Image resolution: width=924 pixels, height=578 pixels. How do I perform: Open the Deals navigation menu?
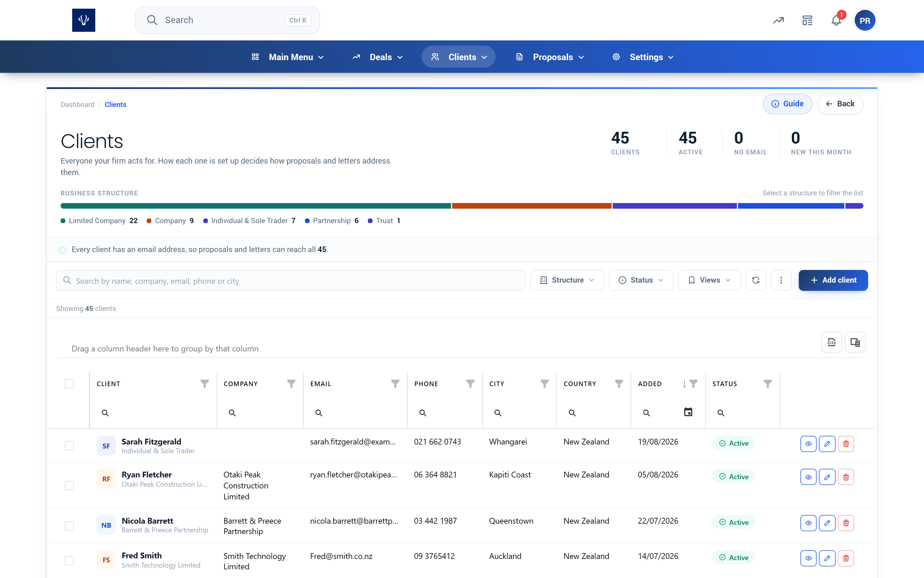tap(377, 57)
